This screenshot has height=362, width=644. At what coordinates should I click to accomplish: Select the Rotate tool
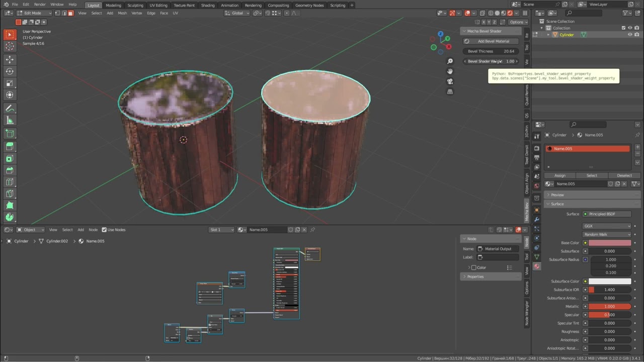[x=10, y=71]
